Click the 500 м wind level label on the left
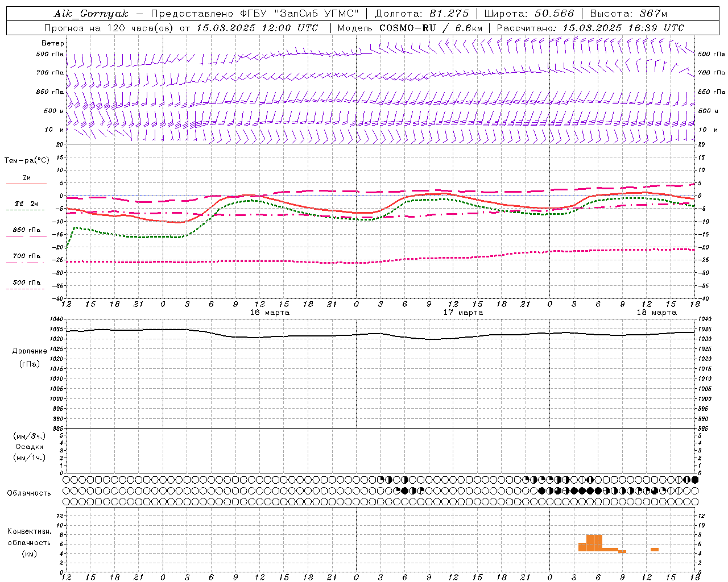This screenshot has width=728, height=582. point(55,111)
